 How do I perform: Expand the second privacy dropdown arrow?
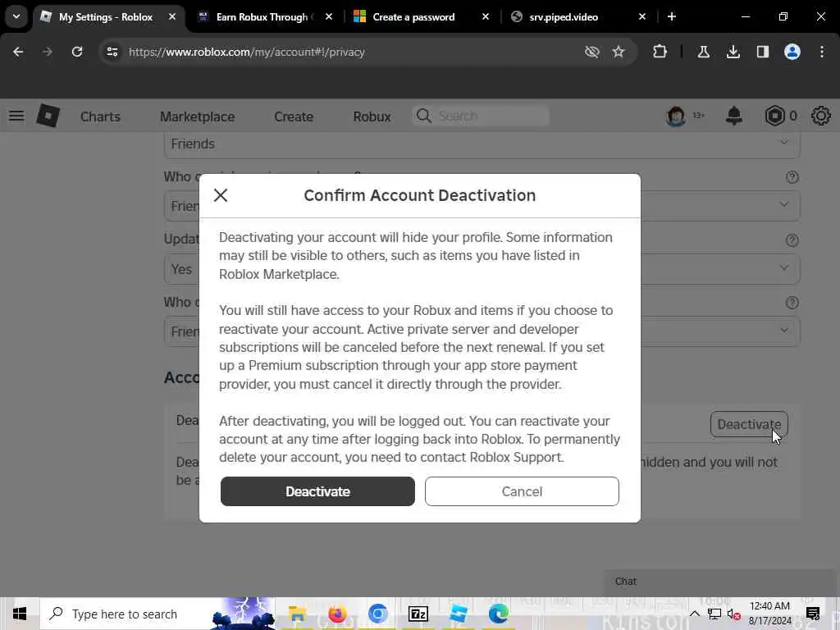tap(783, 204)
